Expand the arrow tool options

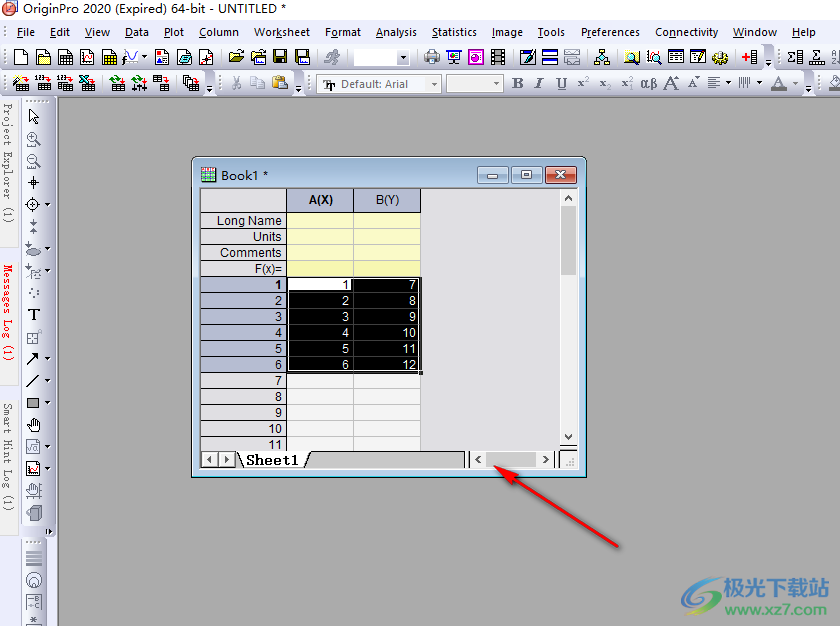[48, 358]
